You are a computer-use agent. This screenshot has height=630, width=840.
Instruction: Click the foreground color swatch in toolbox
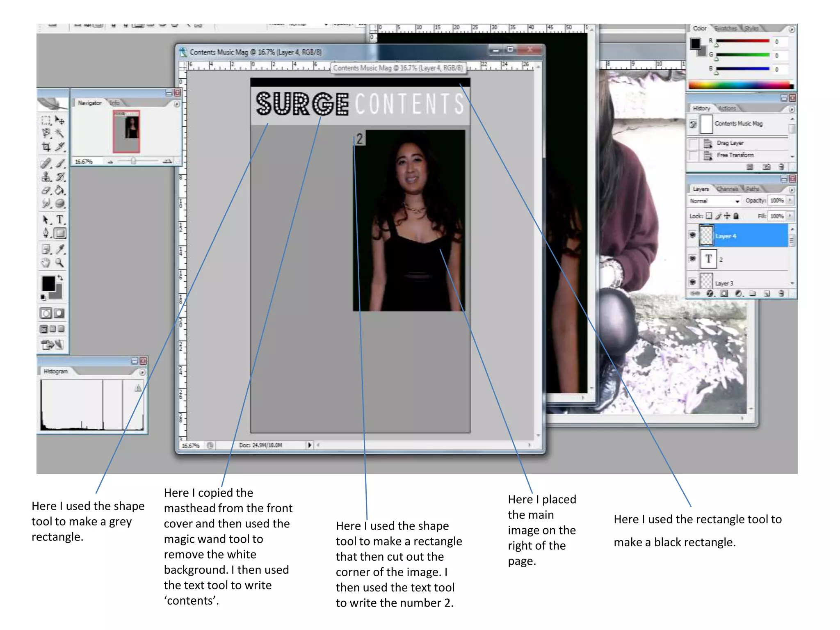[48, 283]
